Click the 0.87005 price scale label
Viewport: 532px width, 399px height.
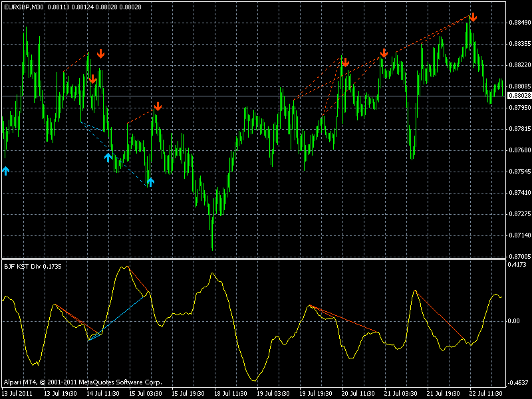520,257
